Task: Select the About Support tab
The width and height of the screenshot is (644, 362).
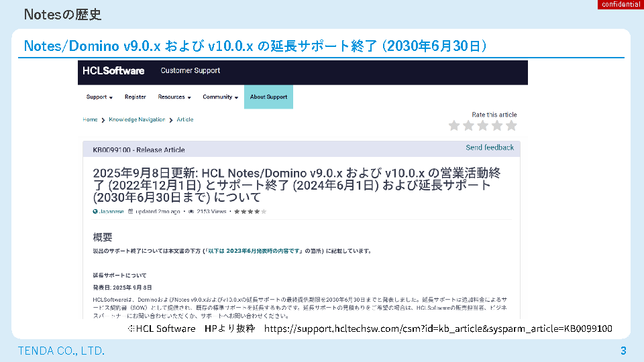Action: click(x=268, y=97)
